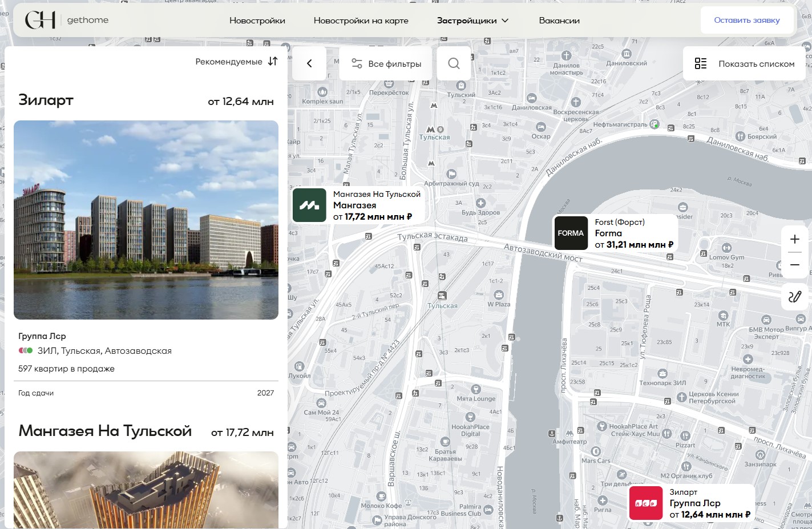Click the Komplex saun map pin

[322, 92]
